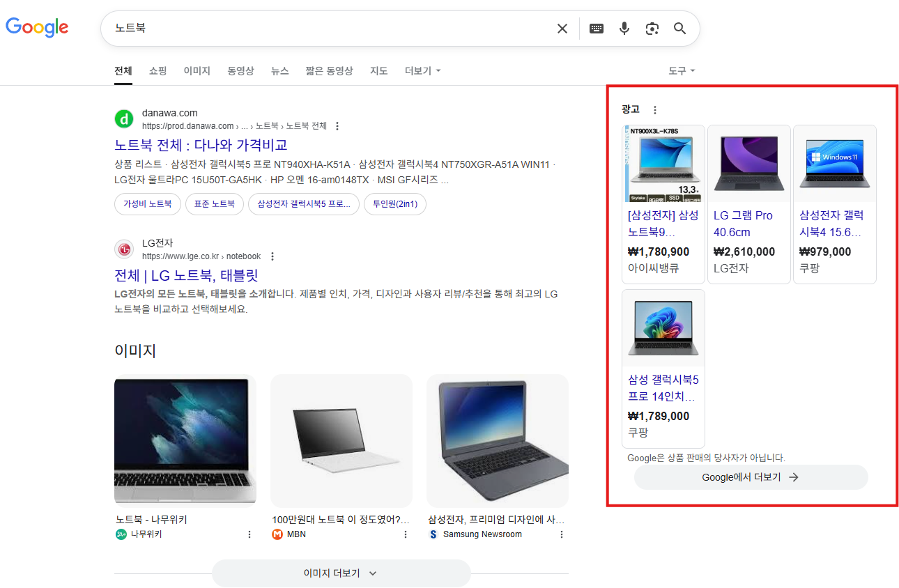Click 삼성전자 갤럭시북4 15.6 ad title

[831, 224]
